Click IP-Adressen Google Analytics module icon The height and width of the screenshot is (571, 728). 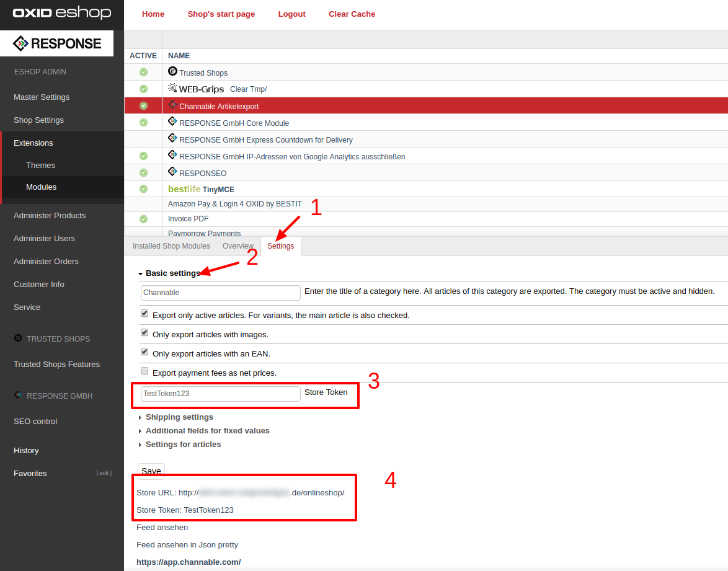coord(172,154)
